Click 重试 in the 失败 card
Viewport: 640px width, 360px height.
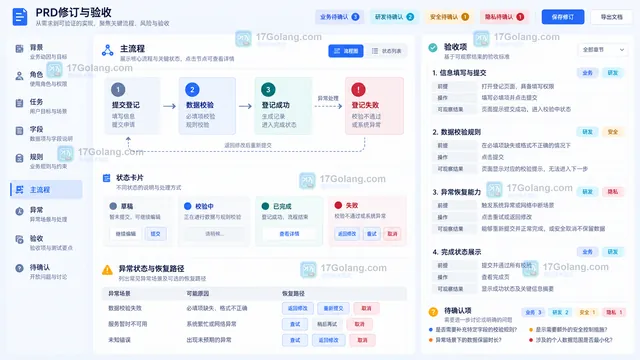[372, 234]
